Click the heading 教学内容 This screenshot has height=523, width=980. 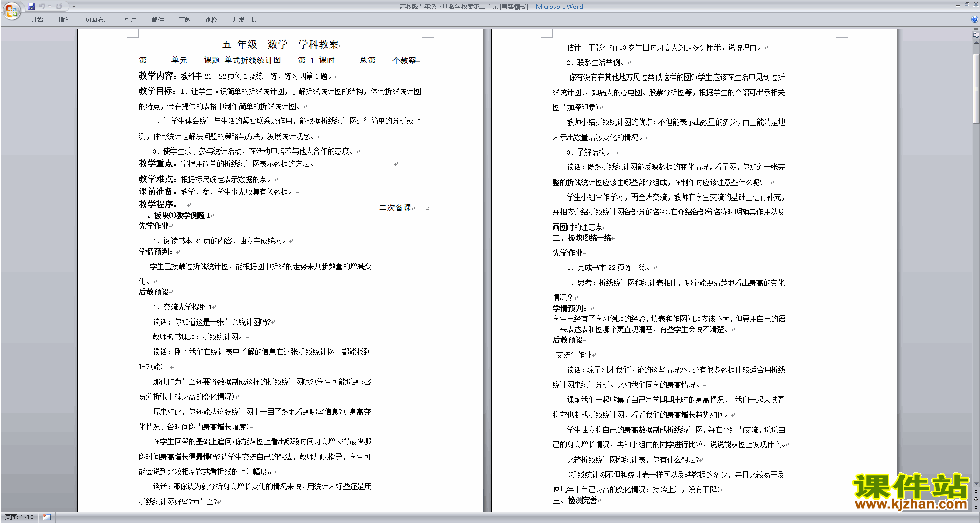click(158, 76)
